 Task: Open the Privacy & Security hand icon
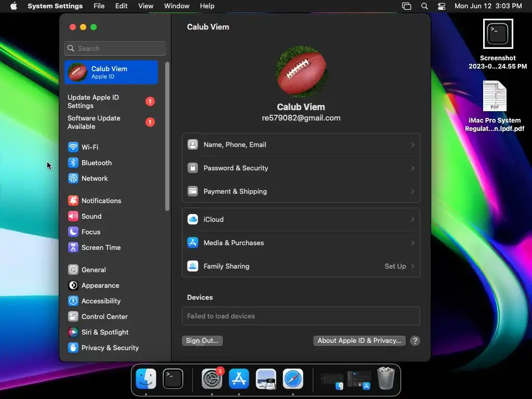coord(73,348)
